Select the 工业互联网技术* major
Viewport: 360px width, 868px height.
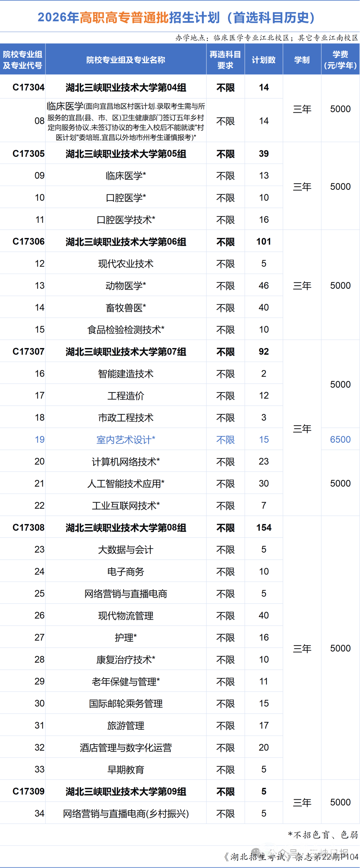(x=126, y=506)
